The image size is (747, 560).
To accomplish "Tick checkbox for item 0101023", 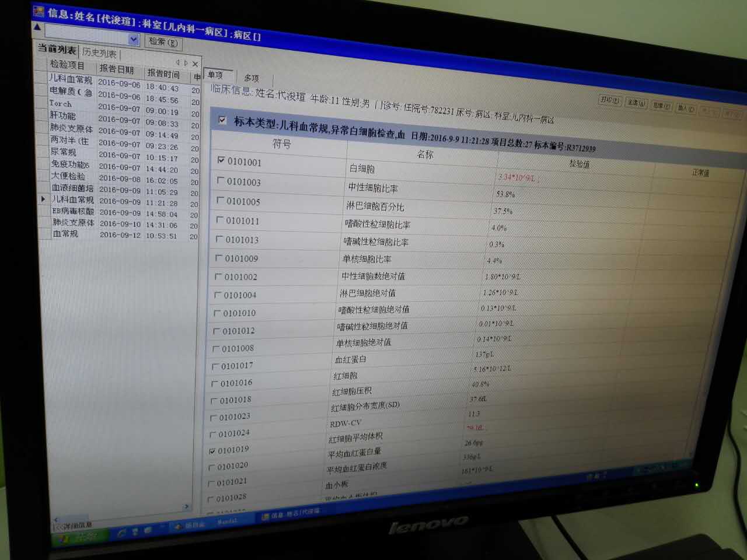I will [213, 417].
